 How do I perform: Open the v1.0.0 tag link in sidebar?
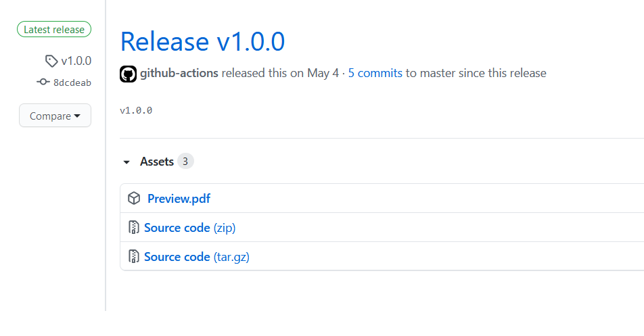tap(76, 61)
